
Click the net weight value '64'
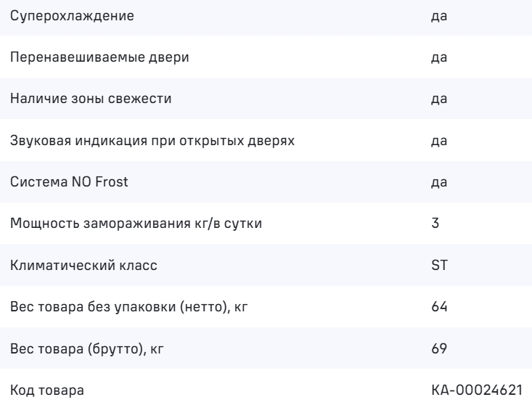tap(438, 308)
